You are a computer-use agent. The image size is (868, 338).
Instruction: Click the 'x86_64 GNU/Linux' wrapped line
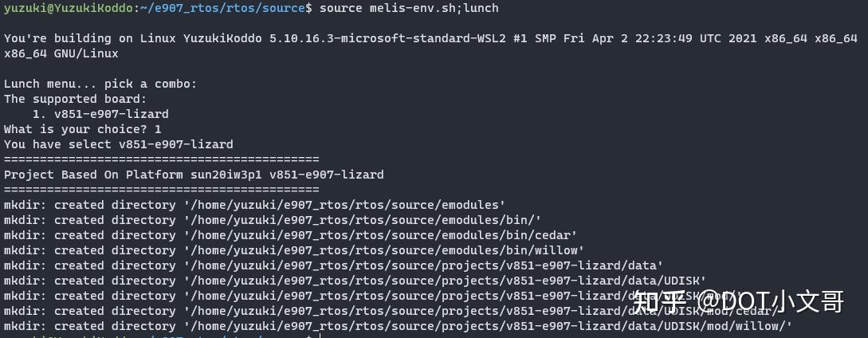coord(61,53)
